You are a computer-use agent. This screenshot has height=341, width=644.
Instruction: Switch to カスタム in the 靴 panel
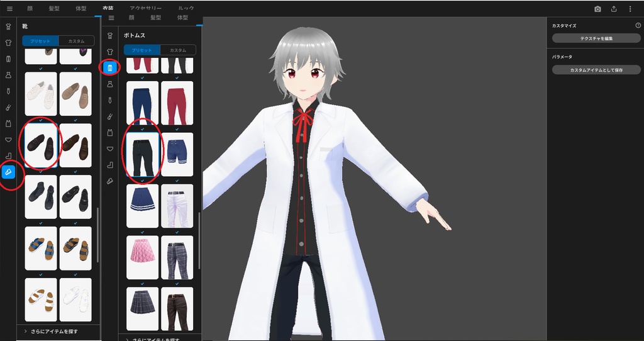coord(76,41)
